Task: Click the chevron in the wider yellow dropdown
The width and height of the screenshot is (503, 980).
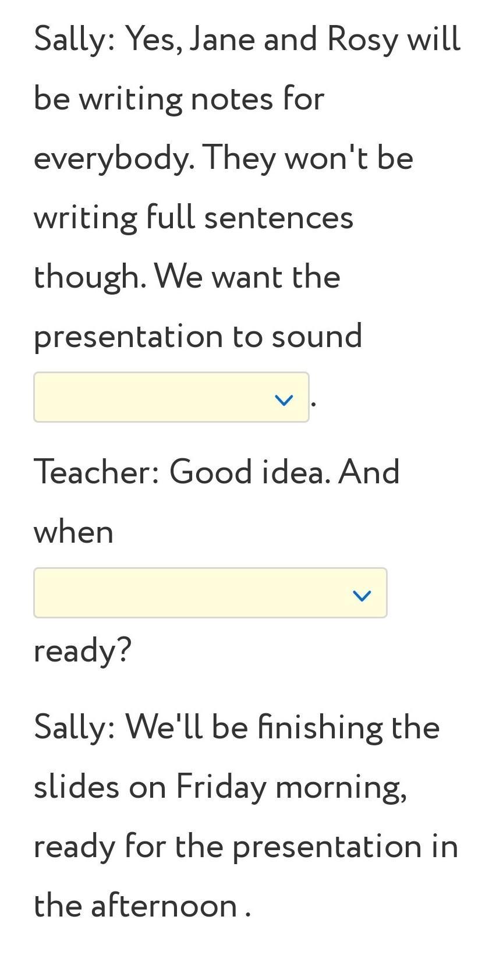Action: [362, 596]
